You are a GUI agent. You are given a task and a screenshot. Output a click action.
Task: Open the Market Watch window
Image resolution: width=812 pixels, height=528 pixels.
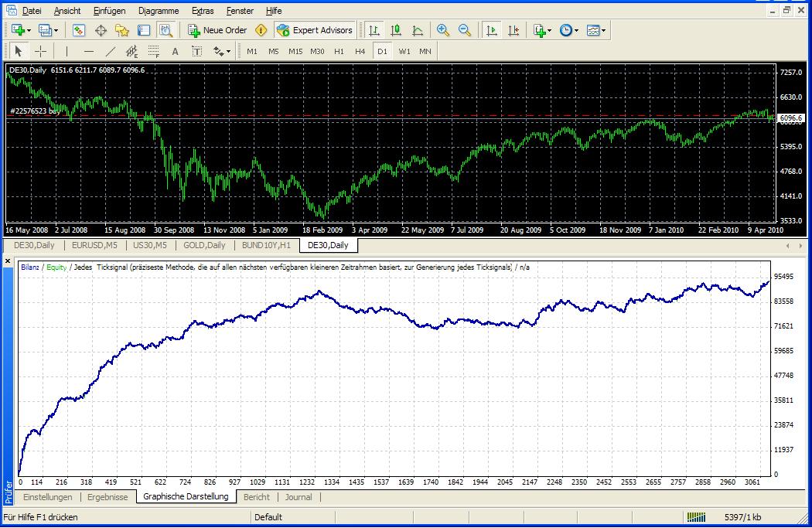pyautogui.click(x=78, y=30)
